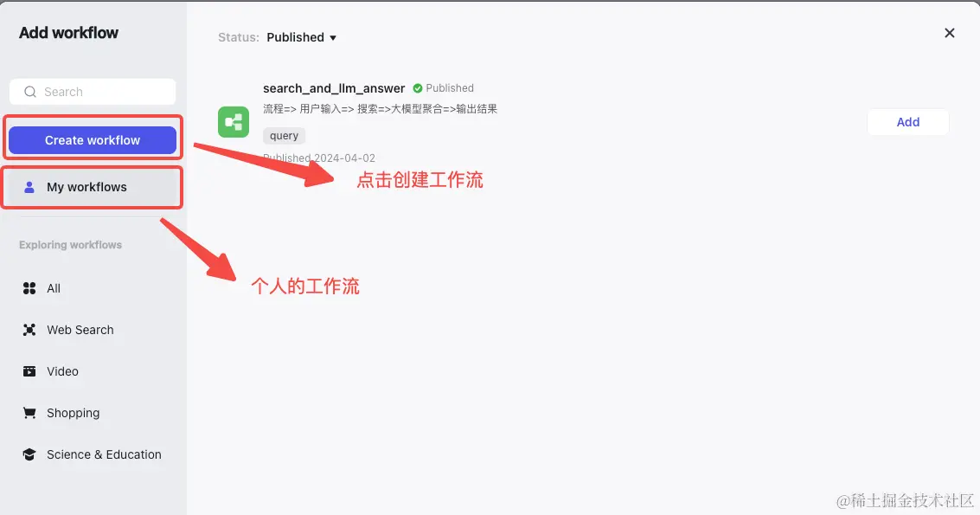The height and width of the screenshot is (515, 980).
Task: Click the Exploring workflows section label
Action: click(x=69, y=245)
